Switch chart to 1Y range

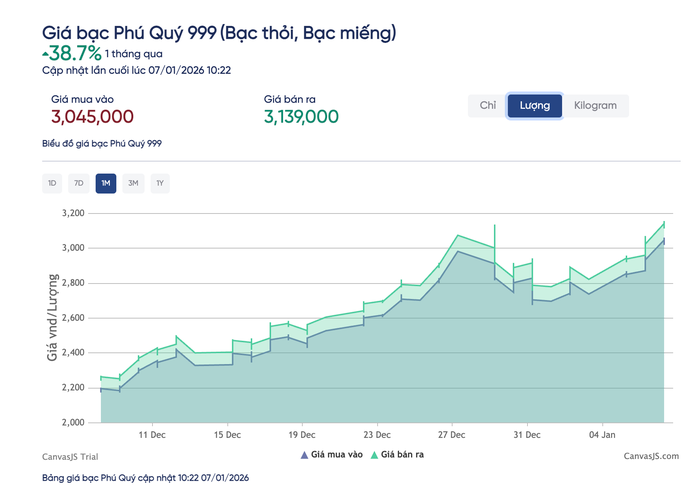coord(160,183)
